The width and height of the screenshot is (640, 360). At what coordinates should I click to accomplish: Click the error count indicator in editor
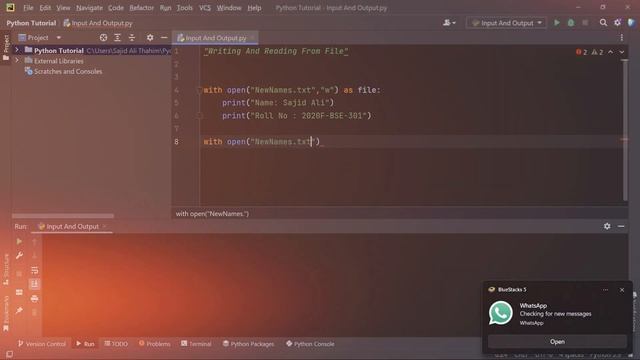[581, 52]
